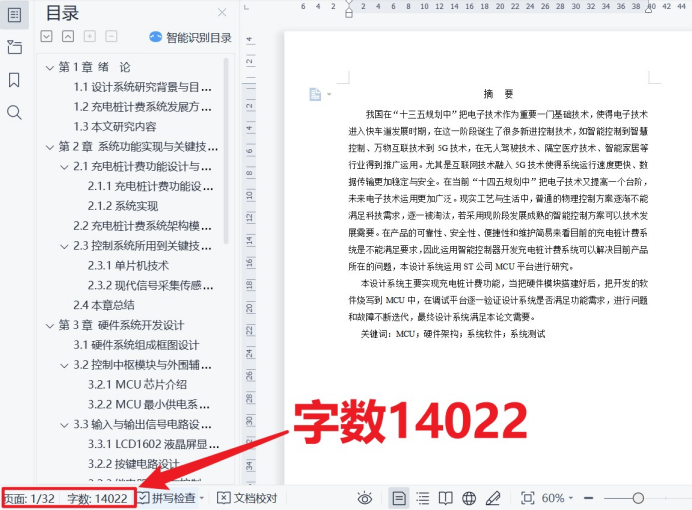The height and width of the screenshot is (510, 692).
Task: Click the 关键词 line in document
Action: click(453, 334)
